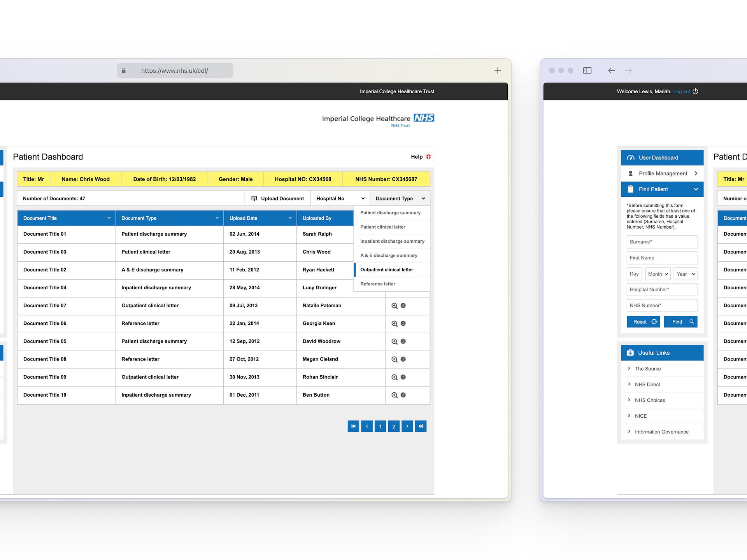This screenshot has width=747, height=560.
Task: Open the NHS Choices useful link
Action: tap(650, 400)
